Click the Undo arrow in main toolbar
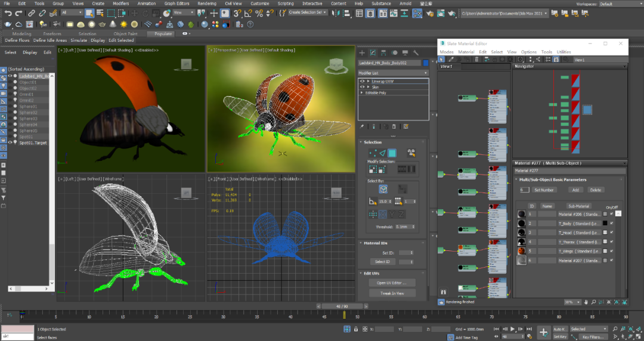The image size is (644, 341). click(8, 13)
